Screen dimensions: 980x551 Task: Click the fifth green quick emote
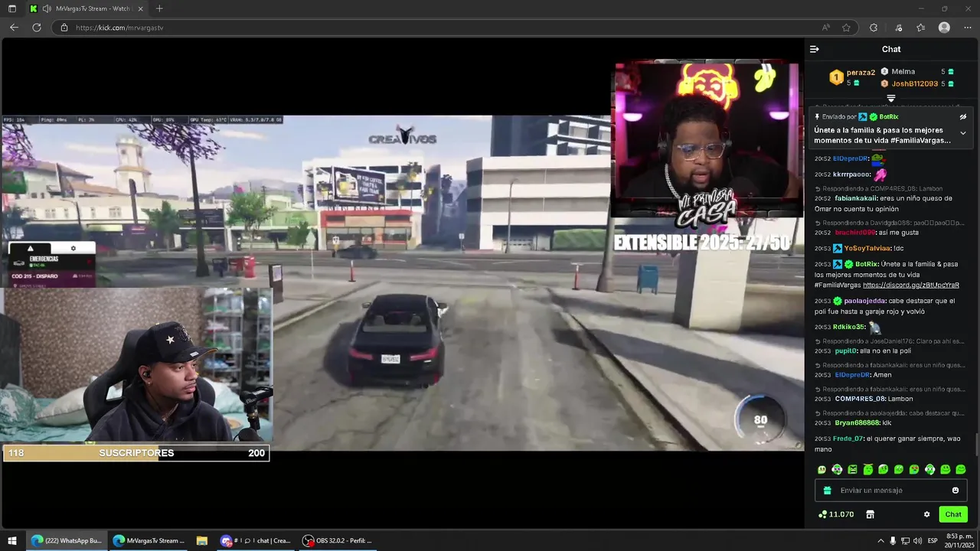click(x=883, y=469)
